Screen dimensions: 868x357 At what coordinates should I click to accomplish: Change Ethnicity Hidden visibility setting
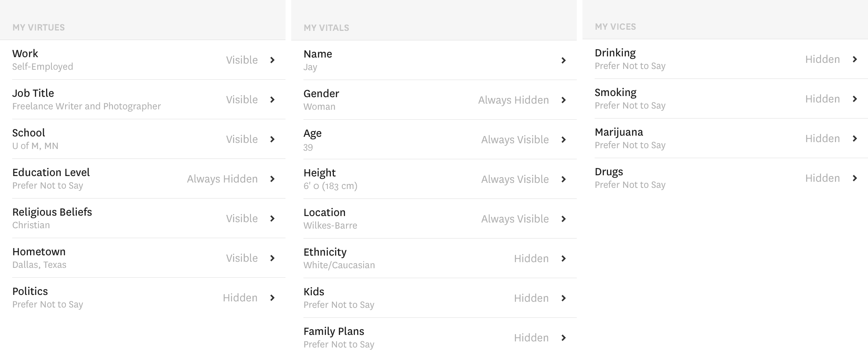point(531,258)
